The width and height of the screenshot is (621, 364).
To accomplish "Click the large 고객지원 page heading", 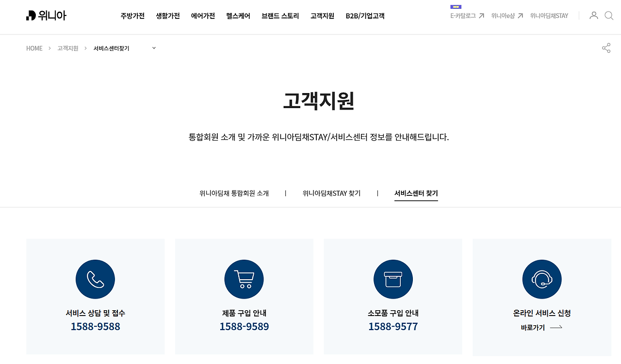I will coord(319,101).
